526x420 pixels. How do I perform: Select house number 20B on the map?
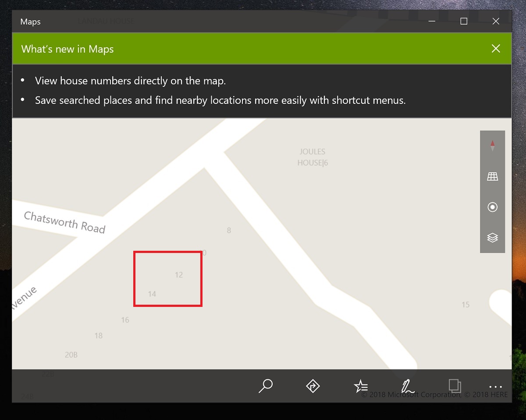coord(71,355)
